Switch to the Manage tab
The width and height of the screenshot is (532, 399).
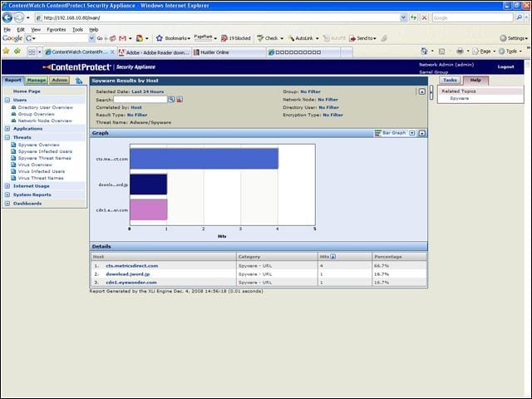37,80
